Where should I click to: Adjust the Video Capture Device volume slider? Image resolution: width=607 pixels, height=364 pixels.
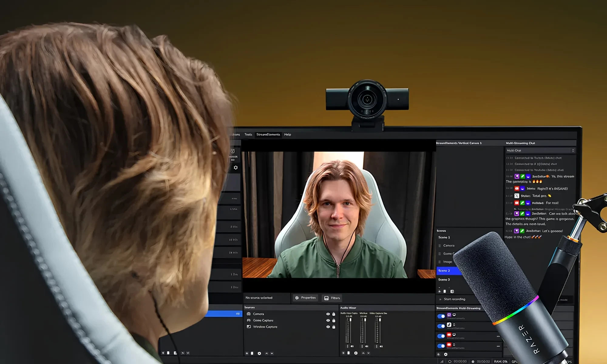(x=380, y=331)
